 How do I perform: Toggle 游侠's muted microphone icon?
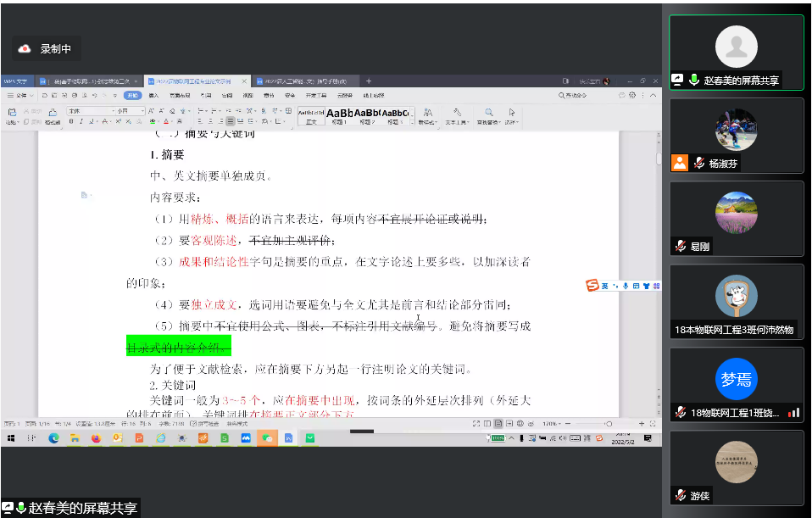680,495
